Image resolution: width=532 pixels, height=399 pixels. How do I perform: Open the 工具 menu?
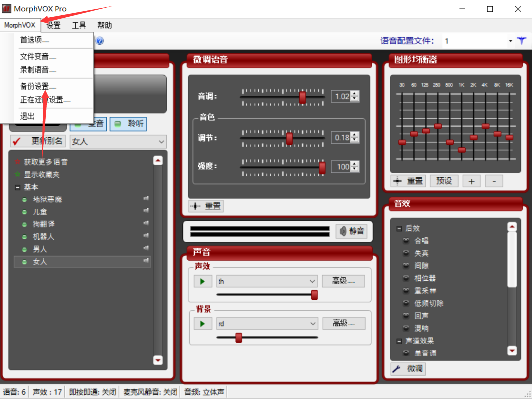point(79,25)
